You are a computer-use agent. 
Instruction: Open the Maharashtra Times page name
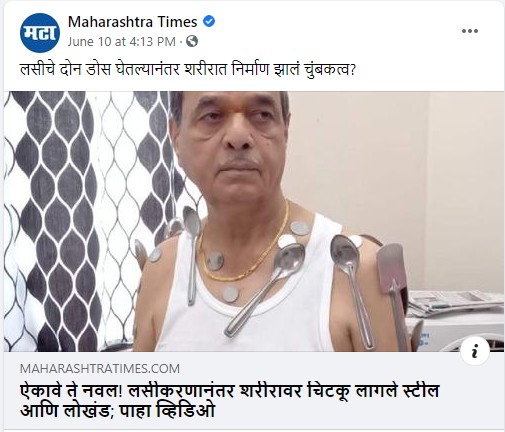132,22
